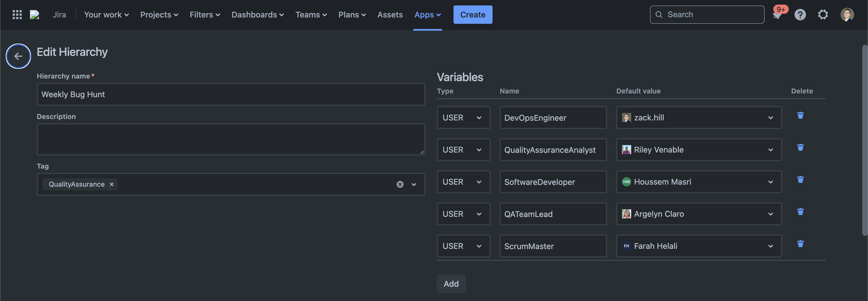868x301 pixels.
Task: Open the help question mark icon
Action: pos(800,15)
